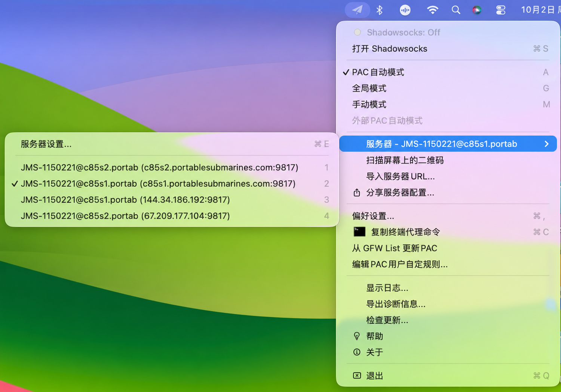Image resolution: width=561 pixels, height=392 pixels.
Task: Turn on Shadowsocks with 打开 Shadowsocks
Action: point(448,49)
